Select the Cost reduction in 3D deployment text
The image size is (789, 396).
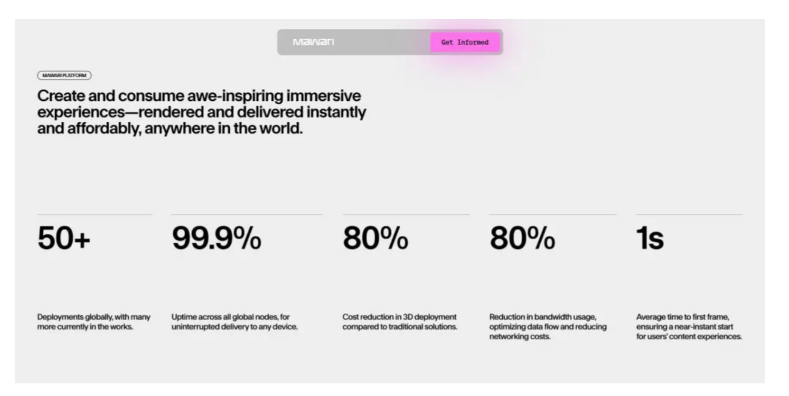(x=400, y=322)
